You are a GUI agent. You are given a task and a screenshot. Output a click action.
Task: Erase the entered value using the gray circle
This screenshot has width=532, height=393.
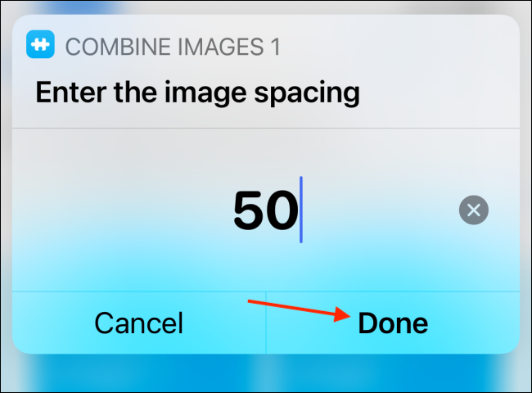[473, 210]
